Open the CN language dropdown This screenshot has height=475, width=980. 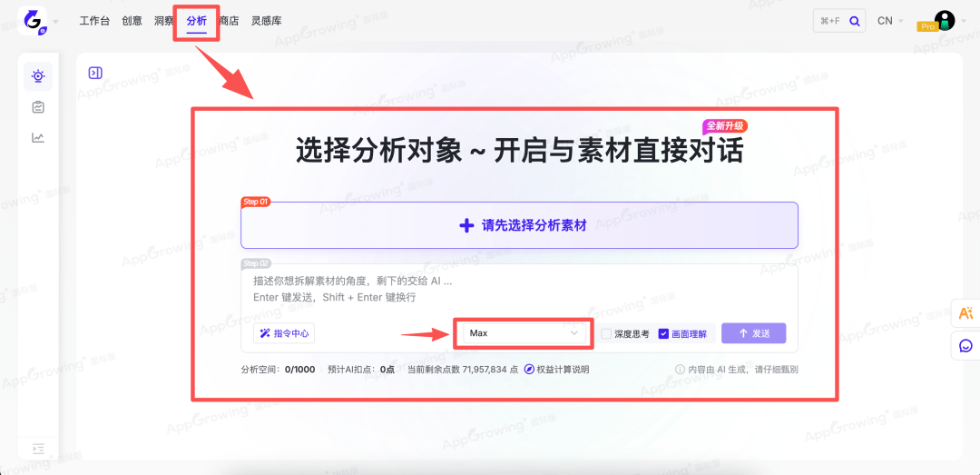(x=890, y=21)
